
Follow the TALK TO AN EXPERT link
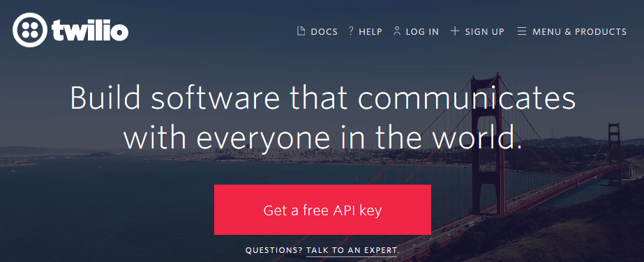coord(352,250)
